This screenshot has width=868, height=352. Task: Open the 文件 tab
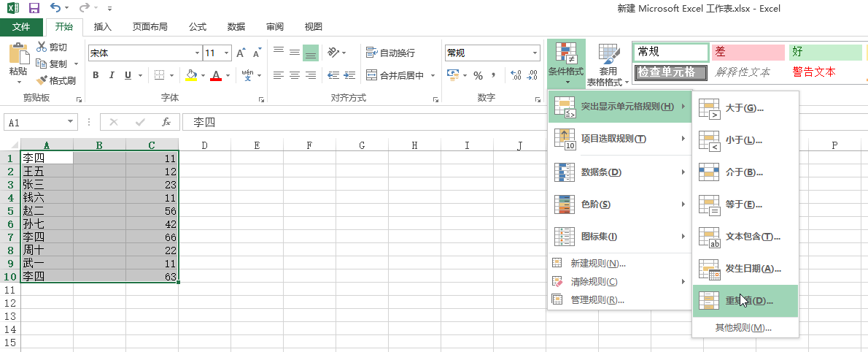(x=21, y=26)
